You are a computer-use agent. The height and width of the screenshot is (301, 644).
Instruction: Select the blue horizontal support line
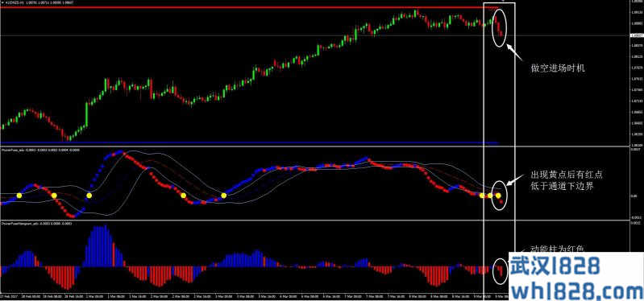pyautogui.click(x=249, y=142)
